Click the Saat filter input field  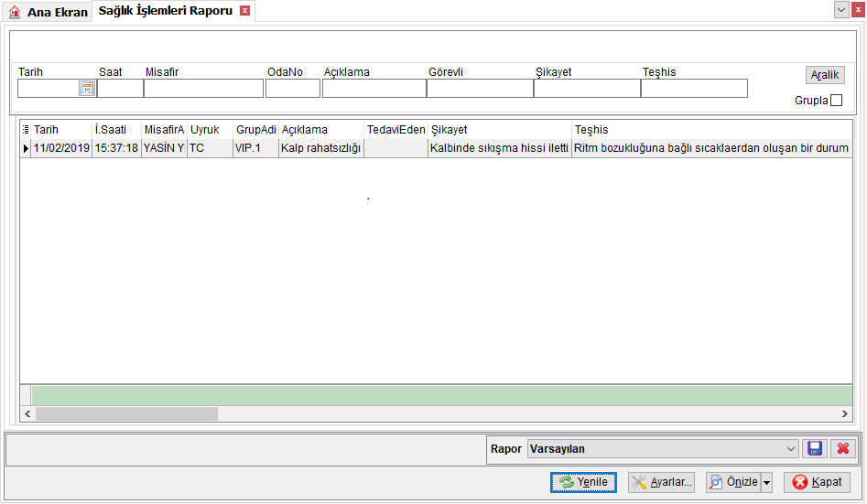click(121, 89)
